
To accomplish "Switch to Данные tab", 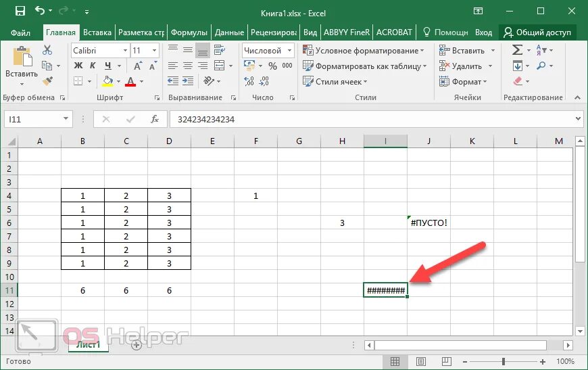I will point(229,32).
